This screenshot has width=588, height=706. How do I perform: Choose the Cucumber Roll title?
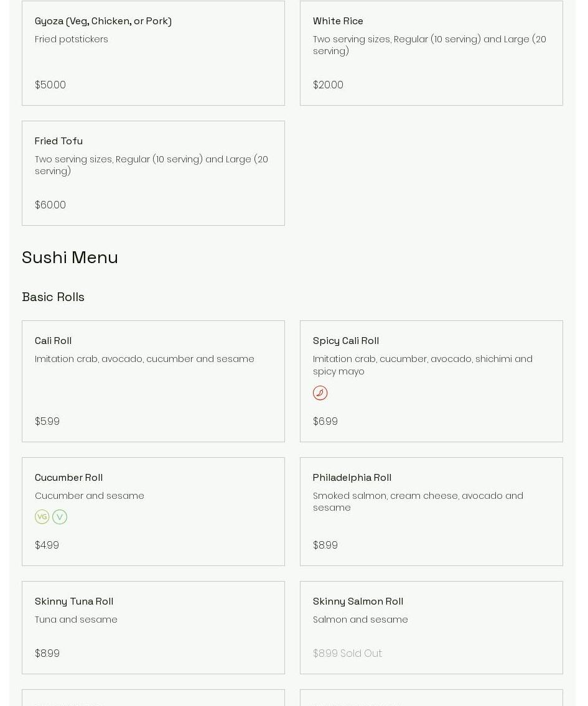pos(68,477)
